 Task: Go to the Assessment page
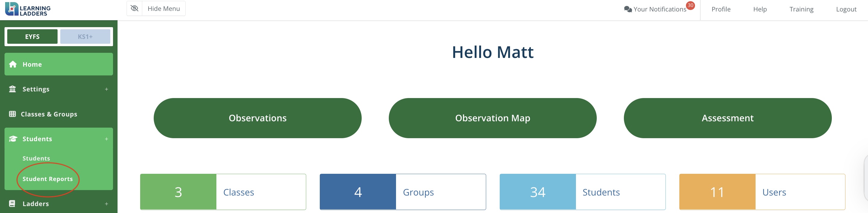(x=727, y=118)
